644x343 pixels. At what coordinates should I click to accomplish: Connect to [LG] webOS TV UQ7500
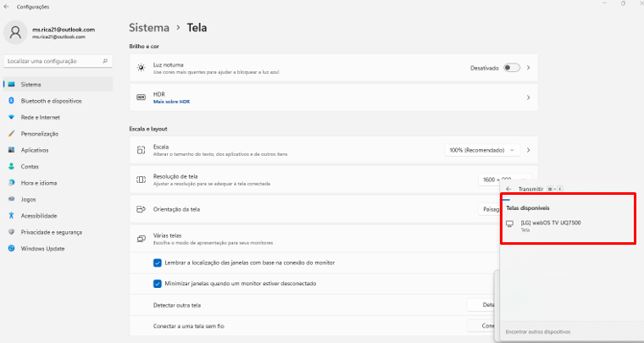point(569,225)
